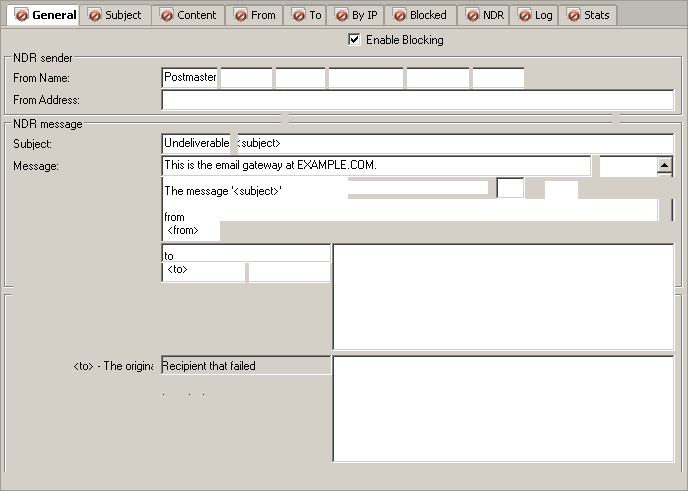Click the large empty box beside 'to'
The width and height of the screenshot is (688, 491).
pos(503,296)
